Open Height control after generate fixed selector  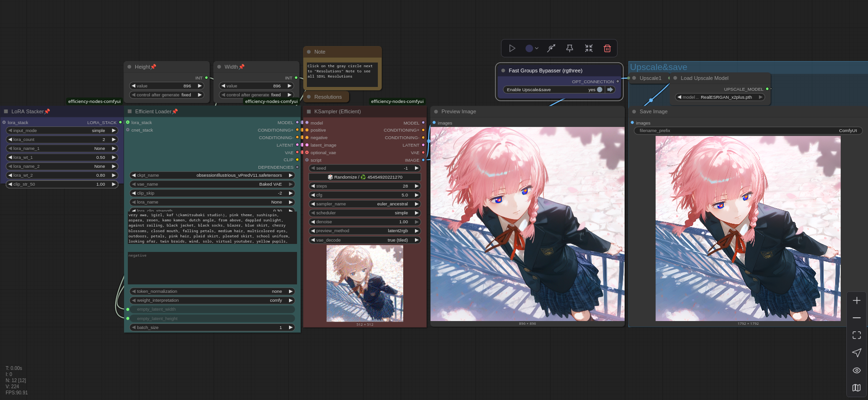166,95
